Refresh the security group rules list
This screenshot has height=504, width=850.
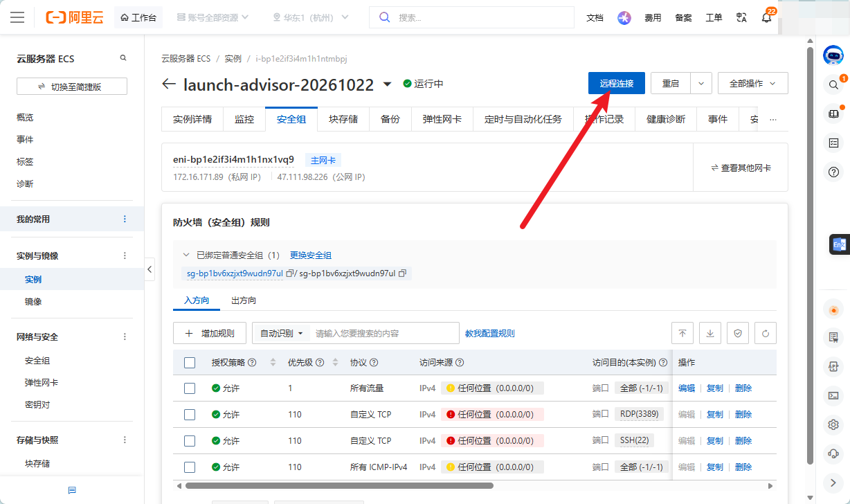click(x=766, y=333)
